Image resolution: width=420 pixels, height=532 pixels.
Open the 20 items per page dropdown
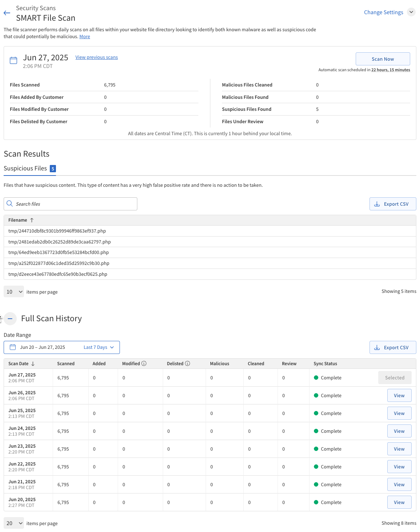(x=14, y=523)
